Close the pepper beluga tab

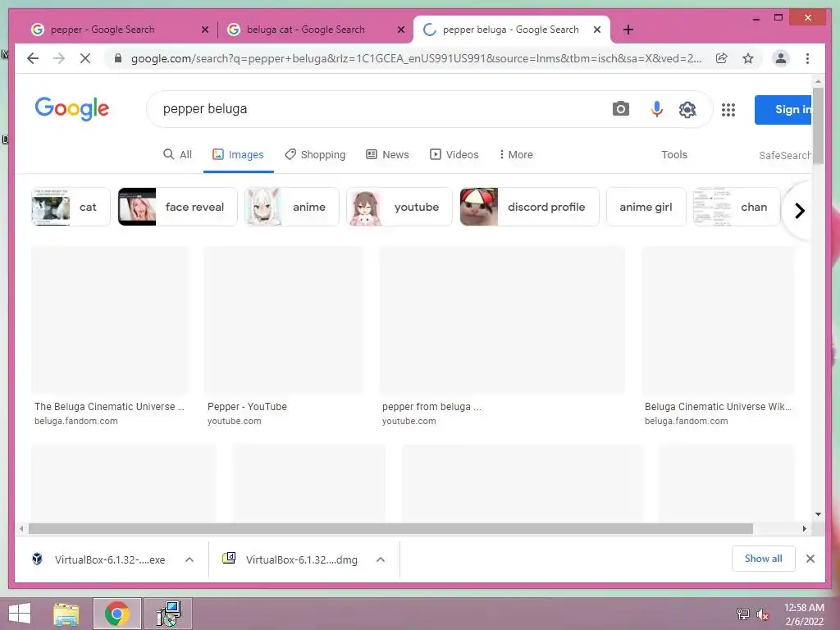[597, 30]
